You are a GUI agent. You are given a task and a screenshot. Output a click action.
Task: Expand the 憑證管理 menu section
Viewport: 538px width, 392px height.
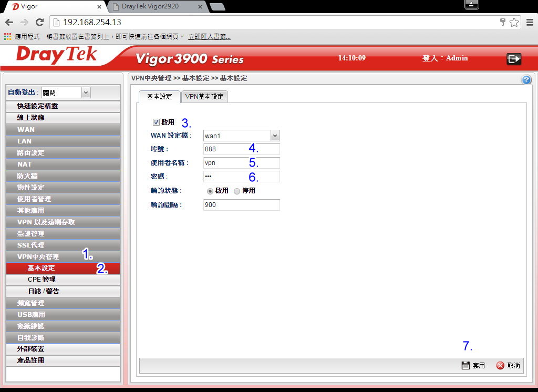[63, 234]
